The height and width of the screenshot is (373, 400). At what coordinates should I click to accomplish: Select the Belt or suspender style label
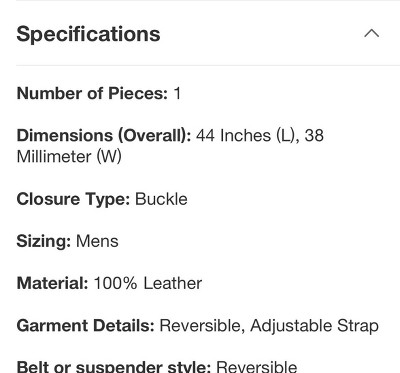(114, 366)
